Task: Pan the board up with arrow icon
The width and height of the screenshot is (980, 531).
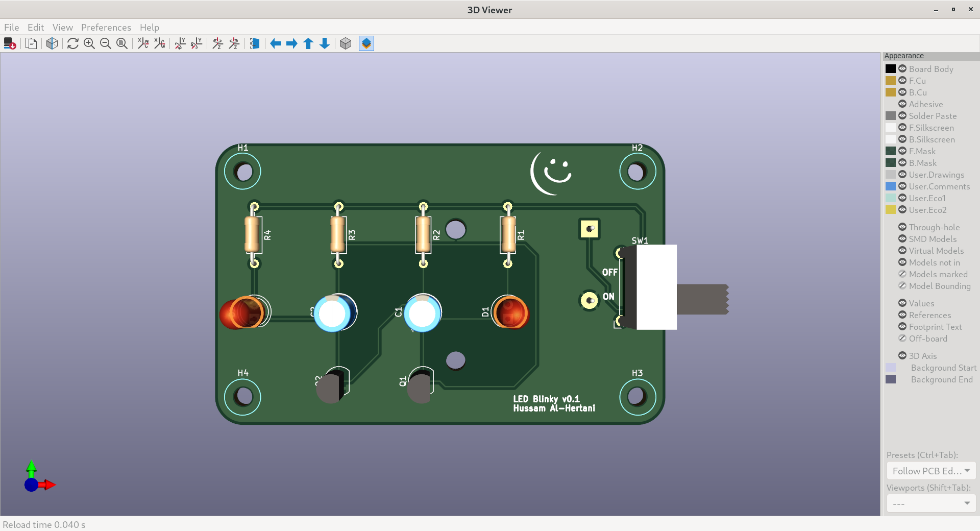Action: (308, 43)
